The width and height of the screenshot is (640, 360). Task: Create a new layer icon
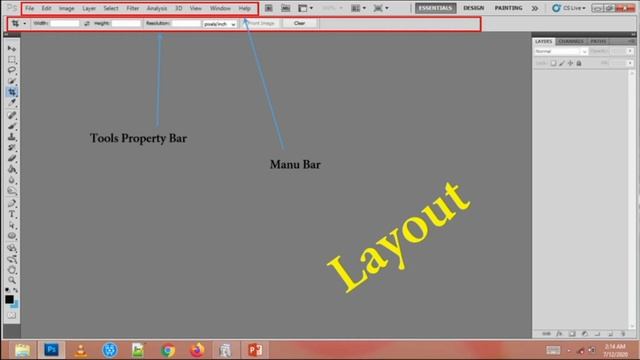610,334
